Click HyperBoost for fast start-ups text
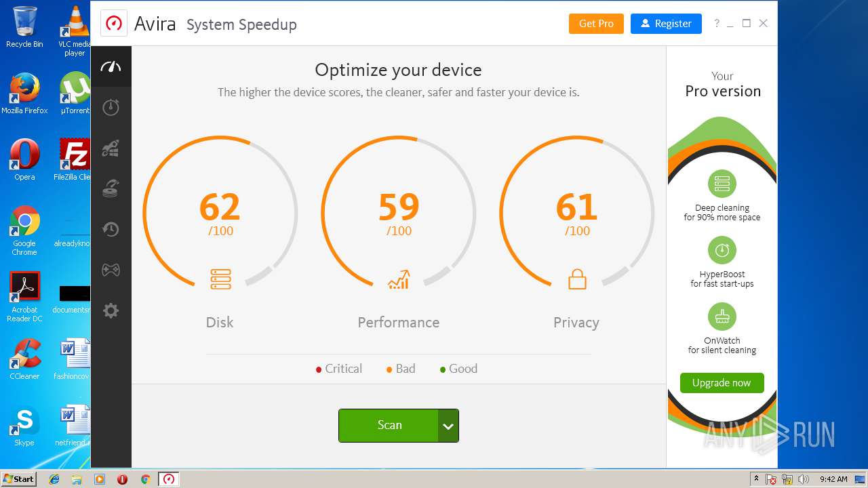The image size is (868, 488). pyautogui.click(x=722, y=279)
